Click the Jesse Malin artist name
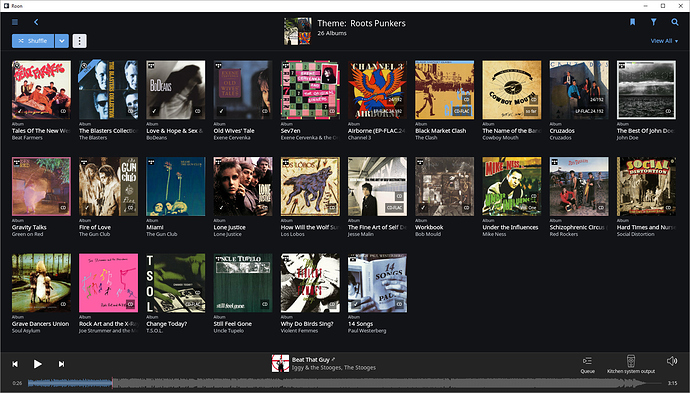690x393 pixels. click(361, 234)
